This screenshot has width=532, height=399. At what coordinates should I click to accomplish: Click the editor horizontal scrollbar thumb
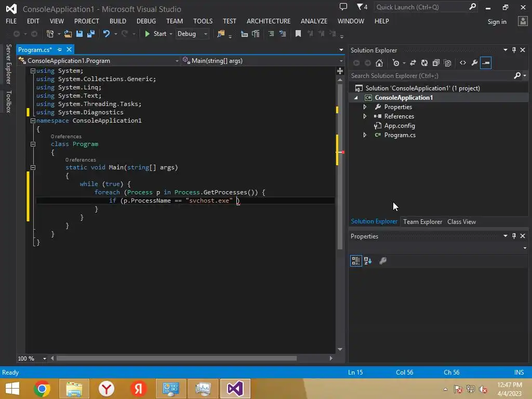click(x=177, y=358)
